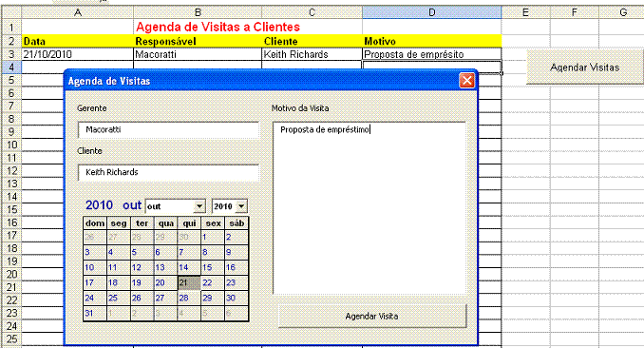Select day 23 in the calendar
The image size is (644, 348).
[237, 283]
